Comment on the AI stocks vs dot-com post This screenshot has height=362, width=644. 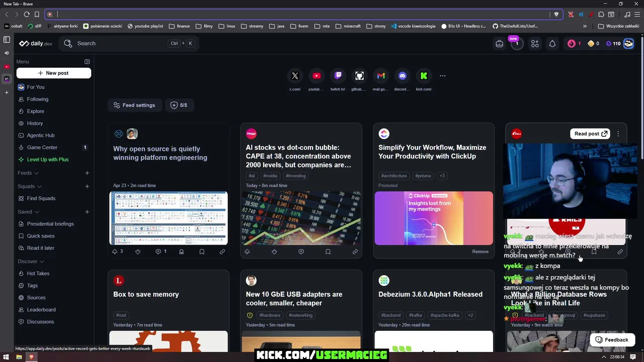(301, 251)
